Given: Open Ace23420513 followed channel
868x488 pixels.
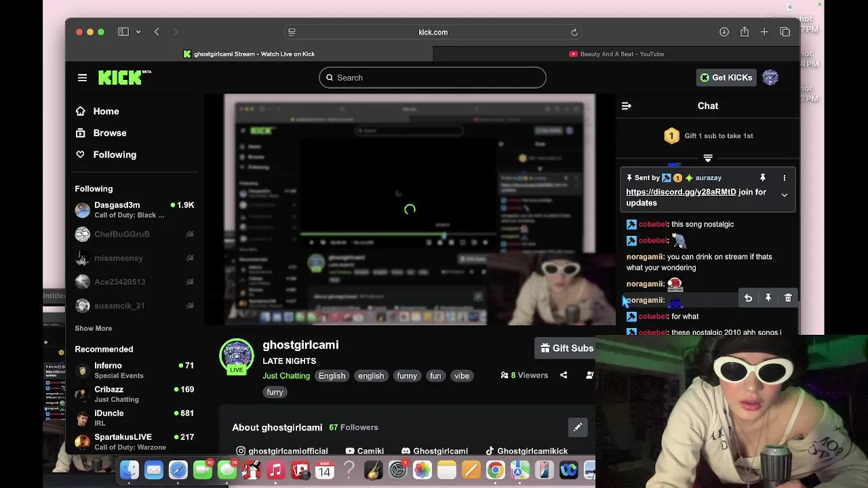Looking at the screenshot, I should (x=134, y=281).
